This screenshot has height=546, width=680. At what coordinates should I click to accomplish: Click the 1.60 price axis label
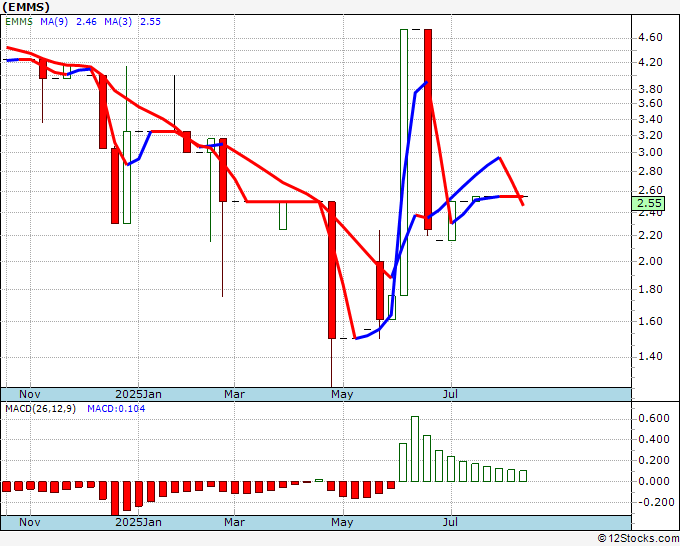[x=650, y=321]
